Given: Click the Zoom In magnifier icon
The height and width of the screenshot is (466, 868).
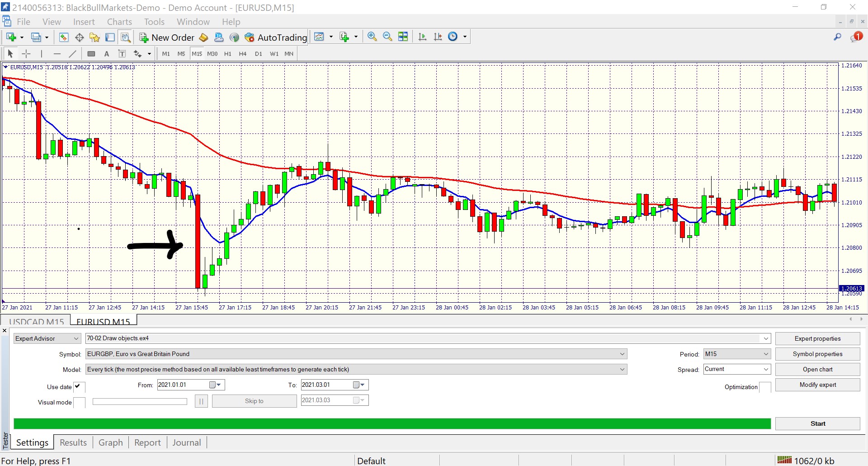Looking at the screenshot, I should point(372,37).
